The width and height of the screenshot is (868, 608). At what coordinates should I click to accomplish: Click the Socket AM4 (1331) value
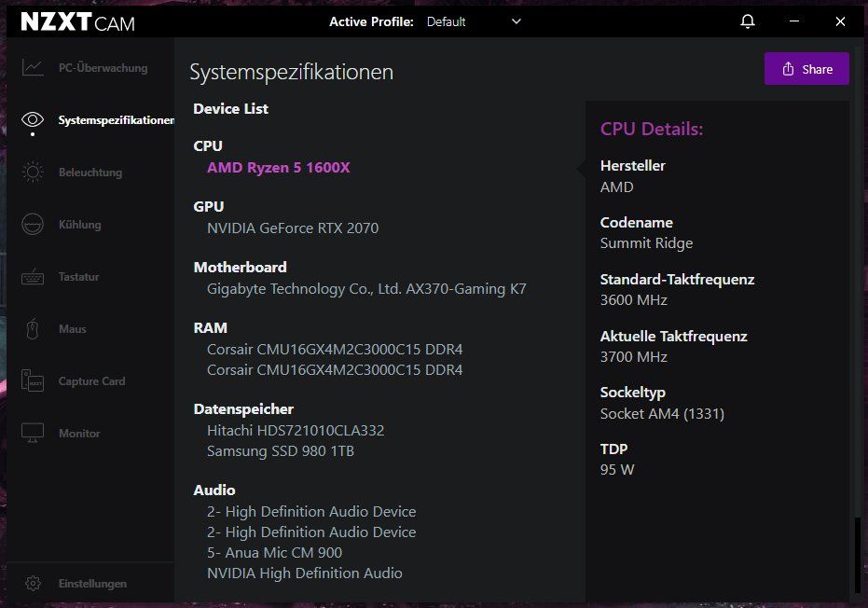(x=662, y=414)
